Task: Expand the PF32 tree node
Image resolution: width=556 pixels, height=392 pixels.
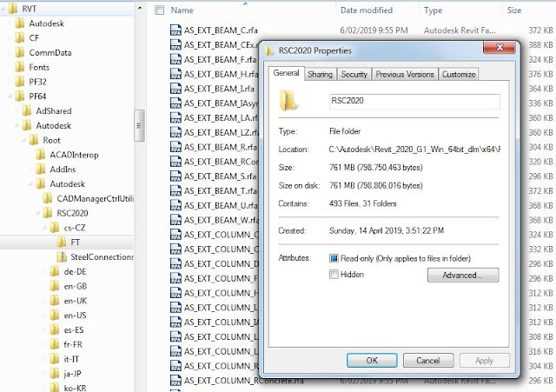Action: point(10,82)
